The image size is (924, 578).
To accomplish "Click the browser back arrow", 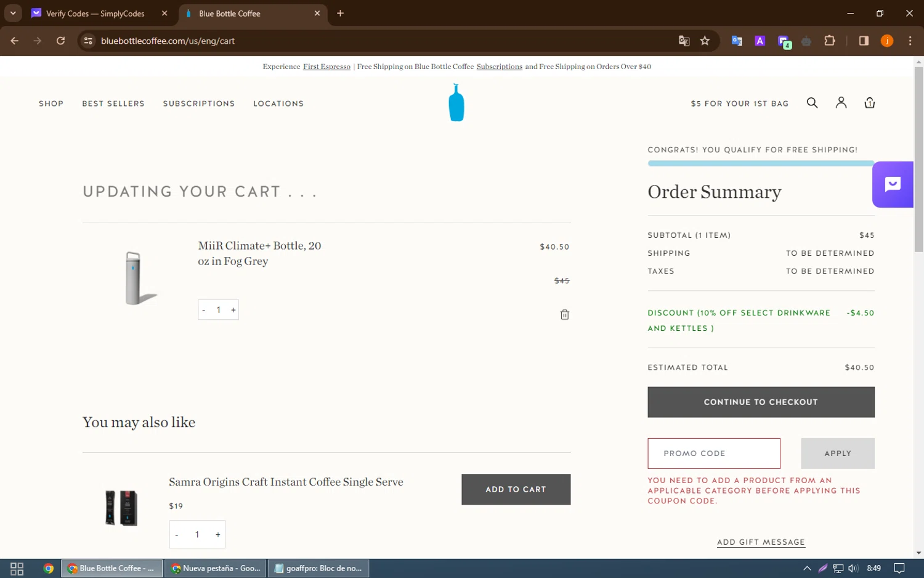I will [x=15, y=41].
